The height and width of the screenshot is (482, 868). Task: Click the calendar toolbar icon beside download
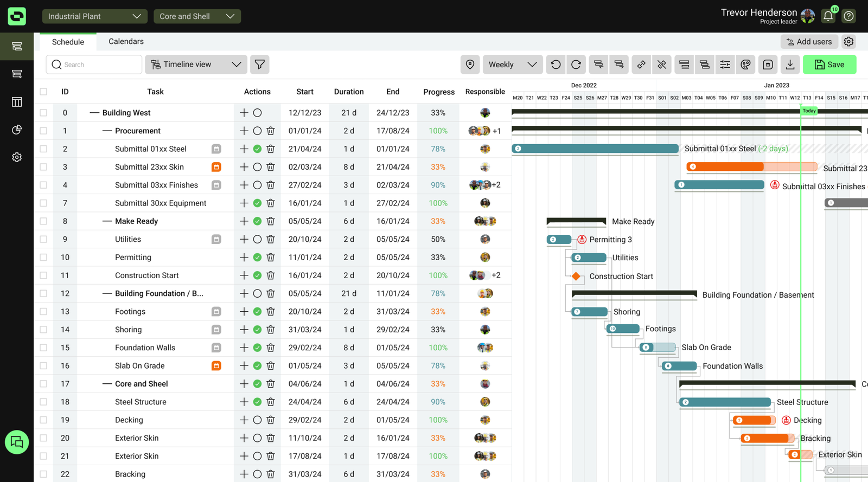(768, 65)
